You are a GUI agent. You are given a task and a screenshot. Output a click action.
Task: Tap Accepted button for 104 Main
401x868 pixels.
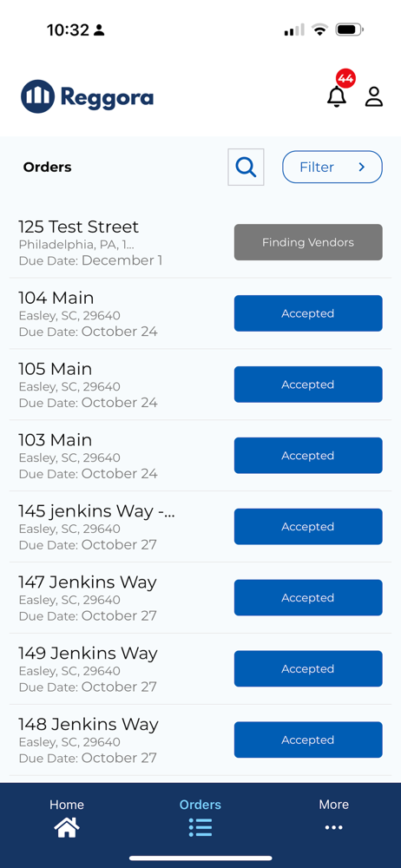click(x=308, y=313)
